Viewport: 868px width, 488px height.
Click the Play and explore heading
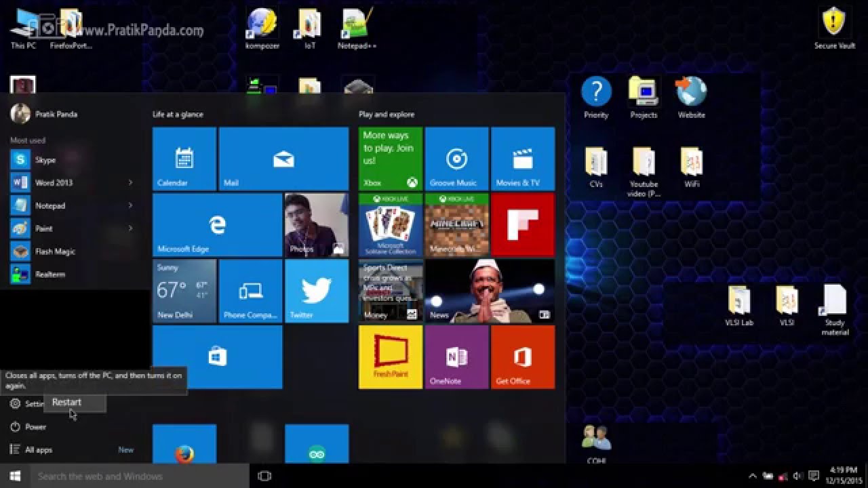(x=387, y=115)
